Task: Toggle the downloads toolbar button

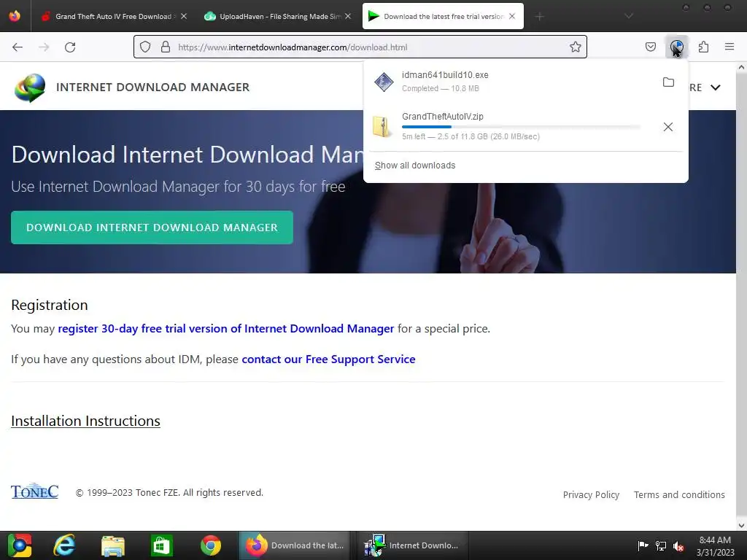Action: [x=677, y=47]
